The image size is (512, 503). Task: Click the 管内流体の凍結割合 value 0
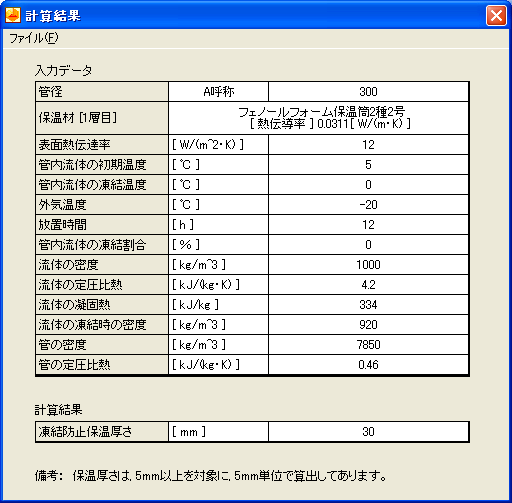pos(368,245)
